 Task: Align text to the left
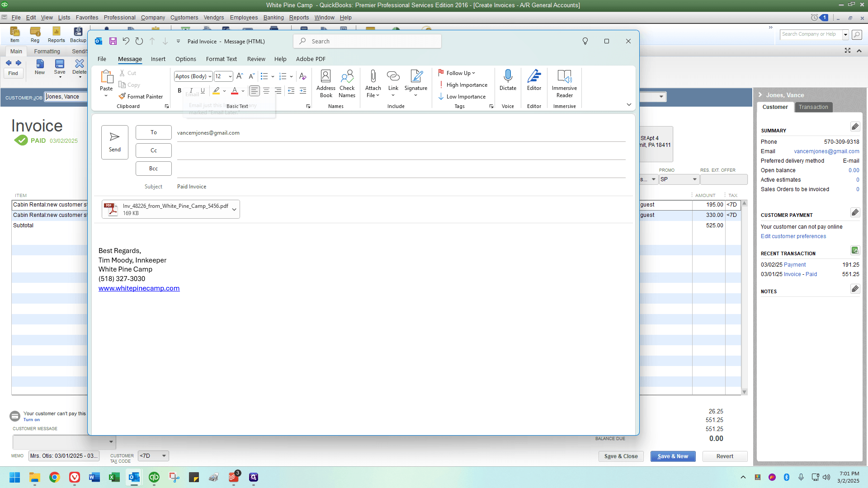(255, 91)
